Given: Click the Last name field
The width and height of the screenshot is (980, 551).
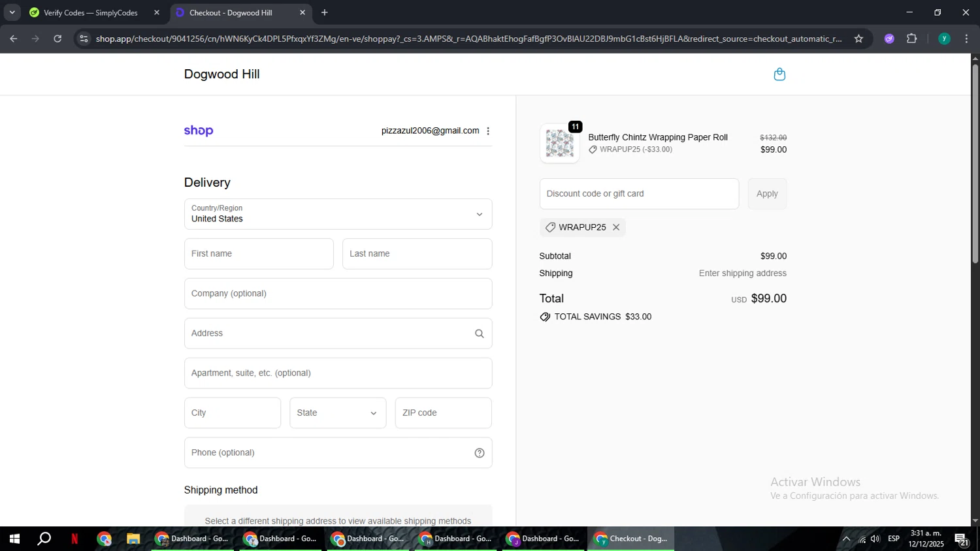Looking at the screenshot, I should (417, 254).
